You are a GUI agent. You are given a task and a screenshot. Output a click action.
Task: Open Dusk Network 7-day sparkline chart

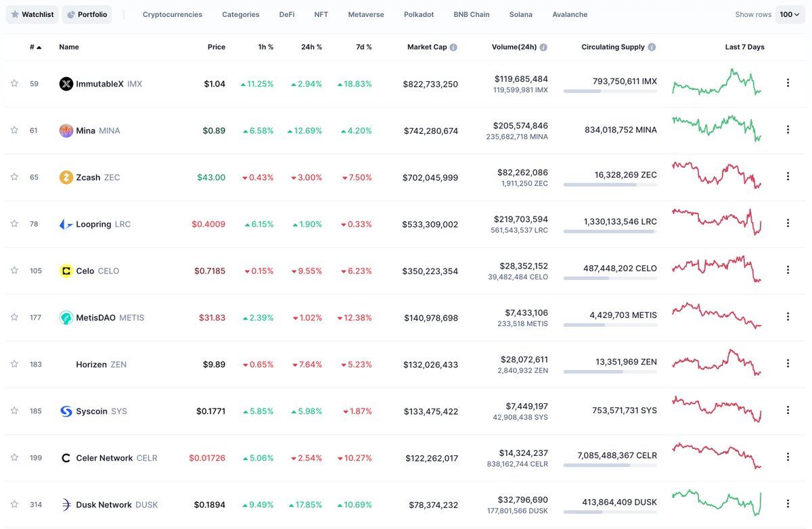pos(717,503)
